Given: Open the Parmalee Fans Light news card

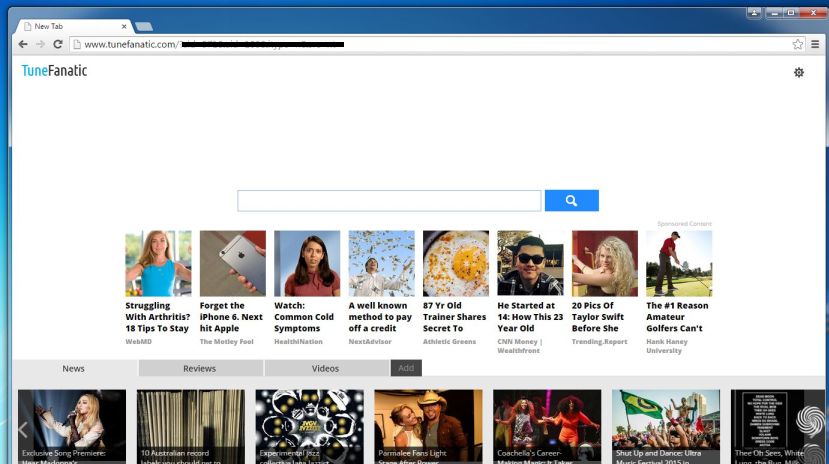Looking at the screenshot, I should [x=428, y=427].
